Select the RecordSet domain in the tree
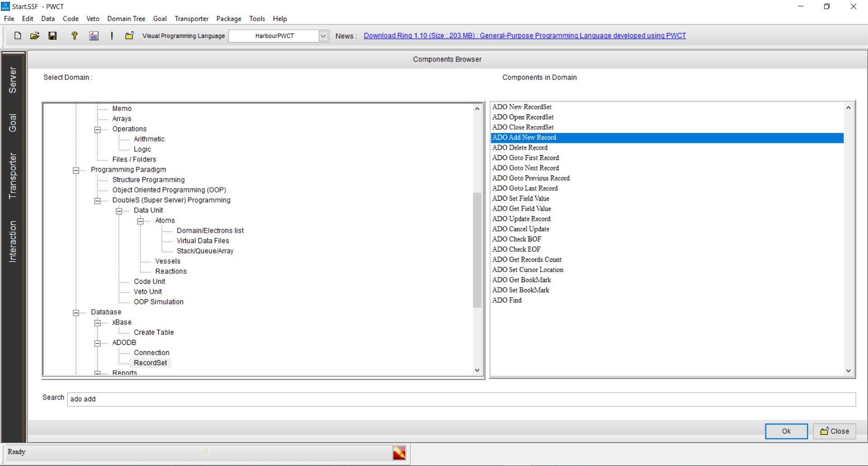The height and width of the screenshot is (466, 868). [150, 363]
